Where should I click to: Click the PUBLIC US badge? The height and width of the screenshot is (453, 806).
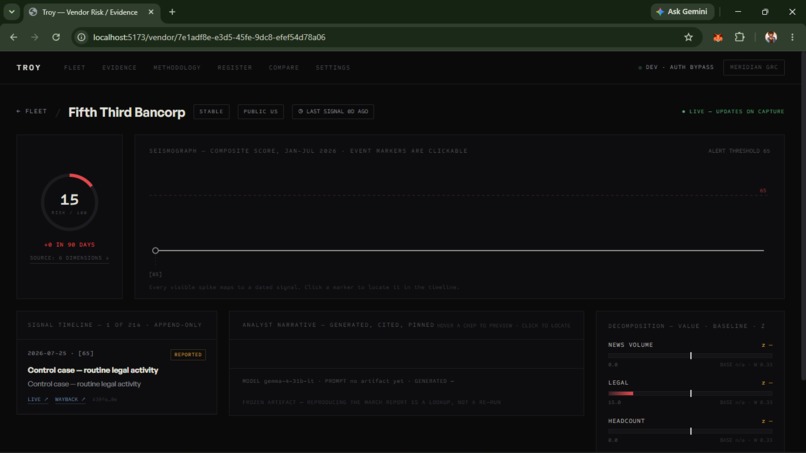click(x=261, y=112)
